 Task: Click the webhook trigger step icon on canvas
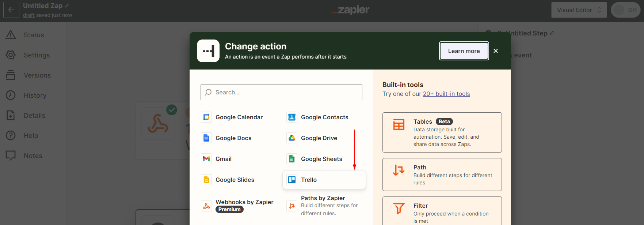pos(158,124)
